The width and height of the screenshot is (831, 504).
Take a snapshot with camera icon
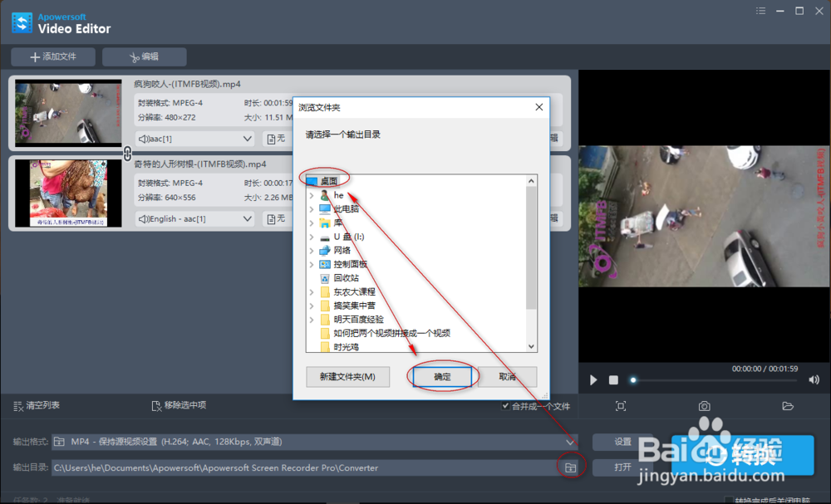pos(705,406)
